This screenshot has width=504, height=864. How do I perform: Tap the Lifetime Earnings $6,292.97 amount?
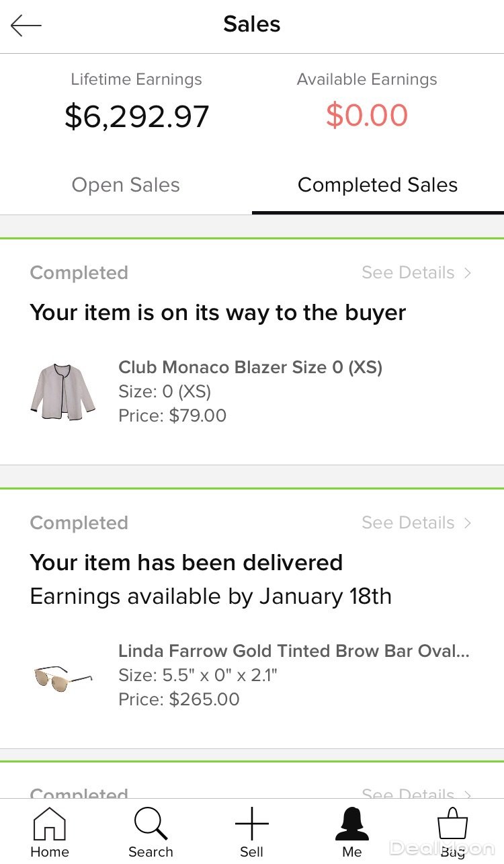click(x=137, y=116)
